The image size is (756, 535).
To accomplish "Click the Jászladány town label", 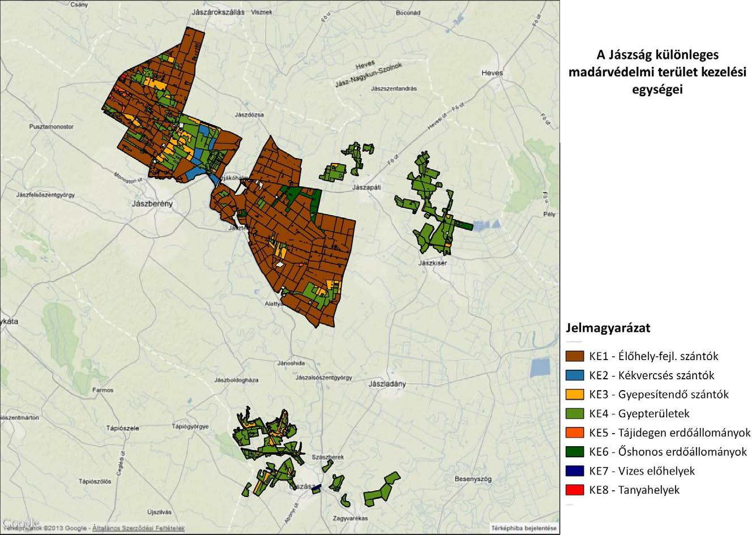I will 387,383.
